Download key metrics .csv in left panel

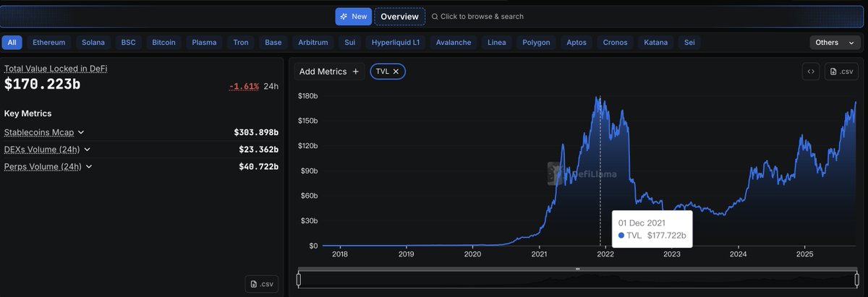(261, 284)
